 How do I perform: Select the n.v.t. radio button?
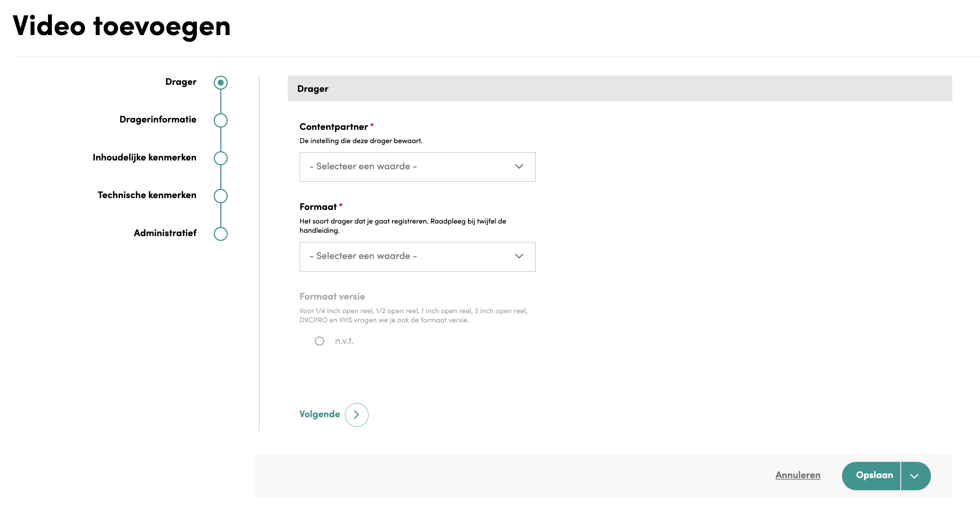coord(320,341)
